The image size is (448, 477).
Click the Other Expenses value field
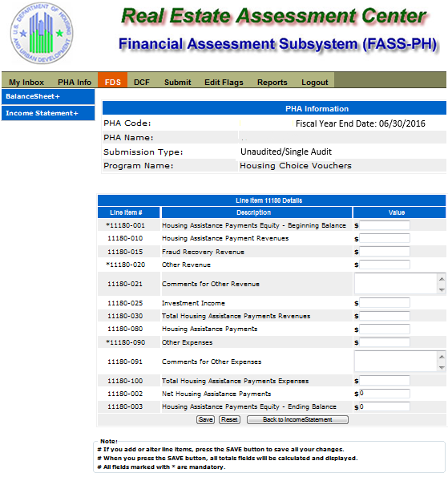coord(385,342)
